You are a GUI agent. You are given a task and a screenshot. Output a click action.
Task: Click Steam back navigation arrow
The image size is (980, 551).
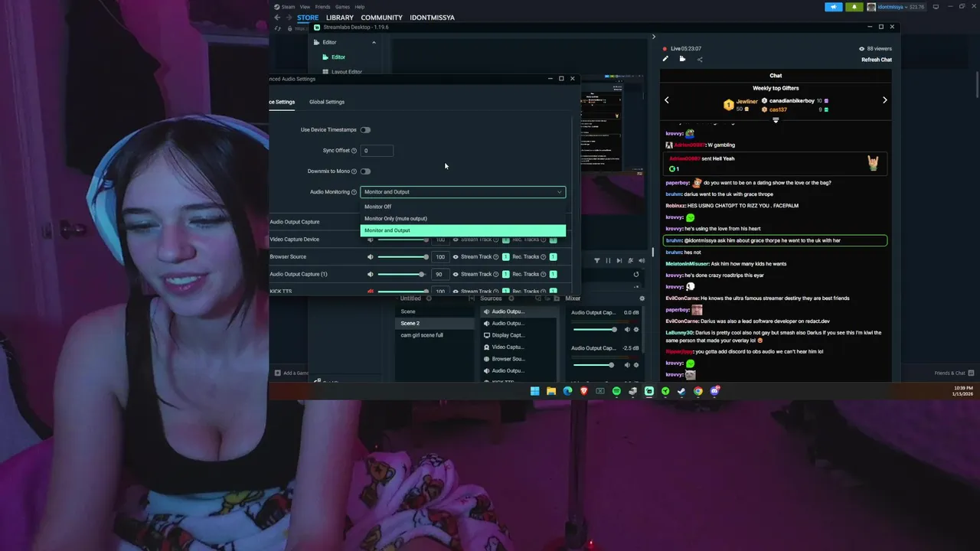coord(277,18)
